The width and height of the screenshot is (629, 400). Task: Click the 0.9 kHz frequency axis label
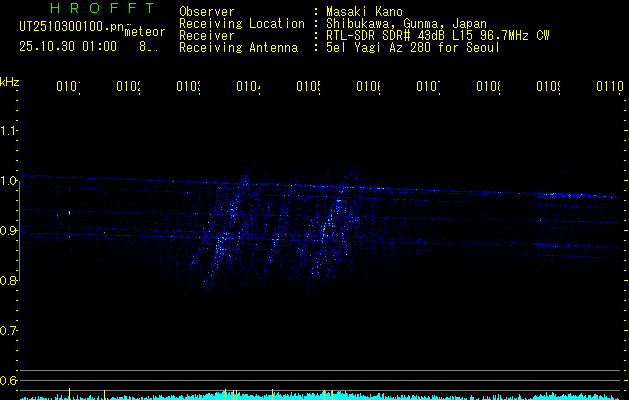tap(9, 231)
